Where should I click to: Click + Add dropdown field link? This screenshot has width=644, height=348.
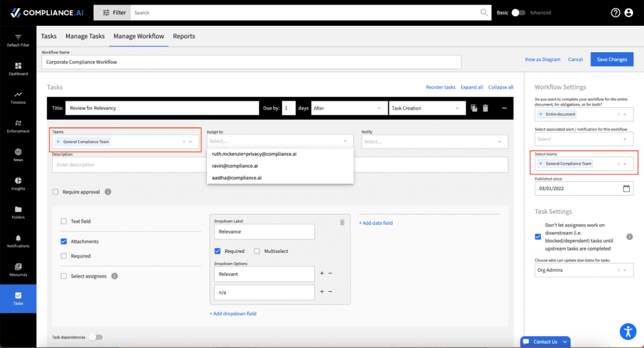coord(233,313)
